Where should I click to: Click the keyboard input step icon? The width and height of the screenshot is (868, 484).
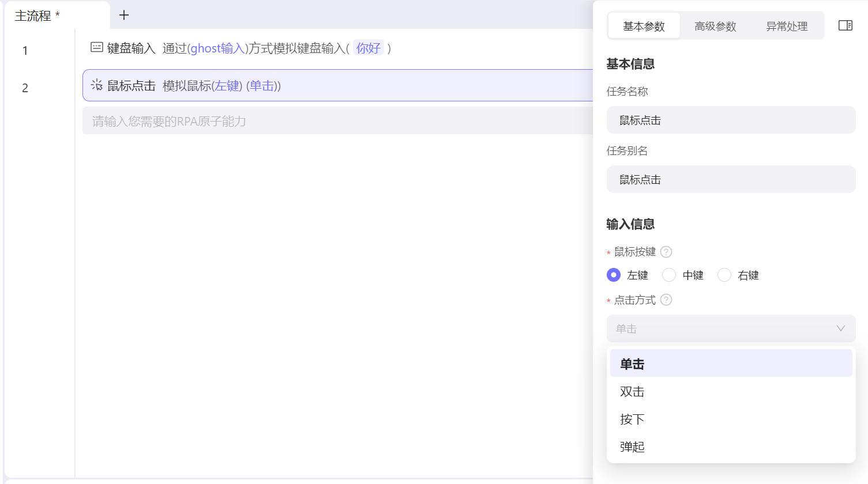[x=97, y=48]
